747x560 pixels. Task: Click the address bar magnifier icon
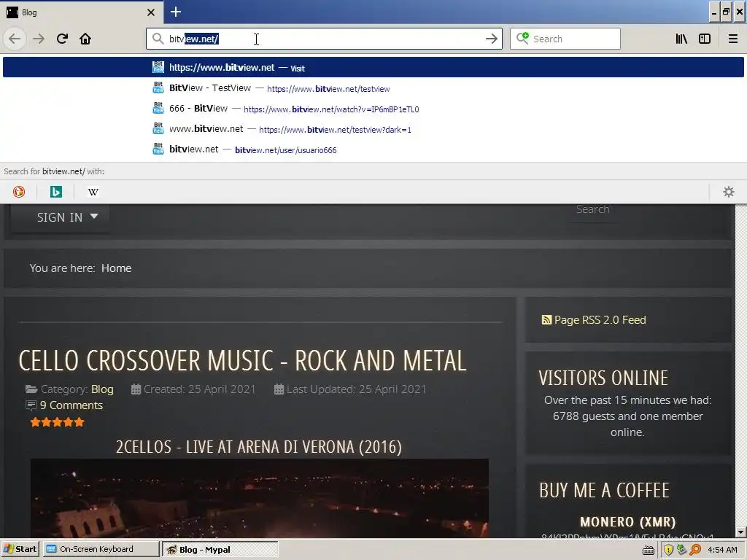pos(158,39)
